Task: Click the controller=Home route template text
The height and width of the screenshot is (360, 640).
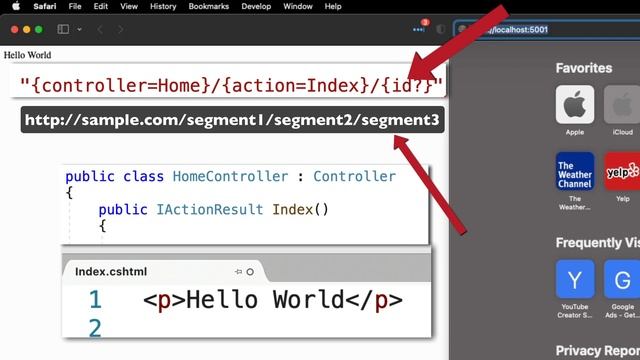Action: tap(231, 85)
